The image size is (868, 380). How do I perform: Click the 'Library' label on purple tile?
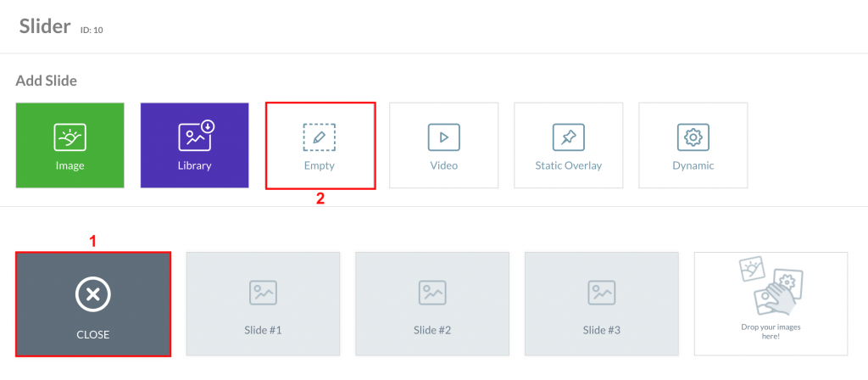[194, 165]
